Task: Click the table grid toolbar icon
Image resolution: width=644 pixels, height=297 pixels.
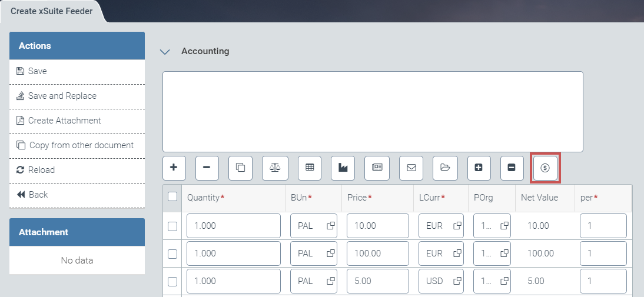Action: point(309,168)
